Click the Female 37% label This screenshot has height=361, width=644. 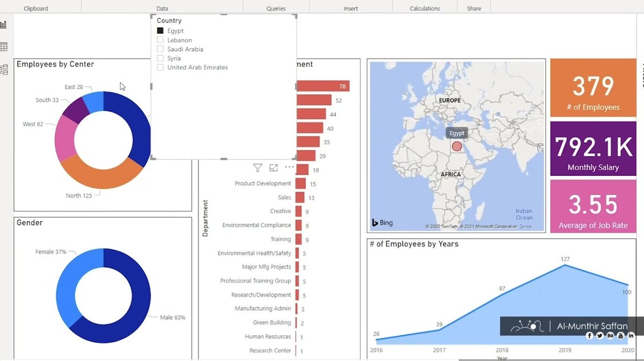tap(51, 252)
